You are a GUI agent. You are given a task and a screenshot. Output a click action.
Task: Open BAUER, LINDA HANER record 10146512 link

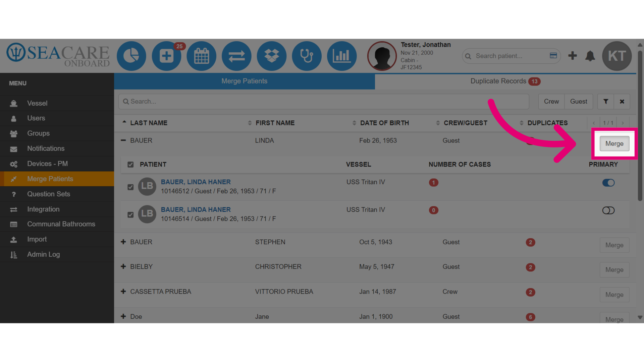196,182
